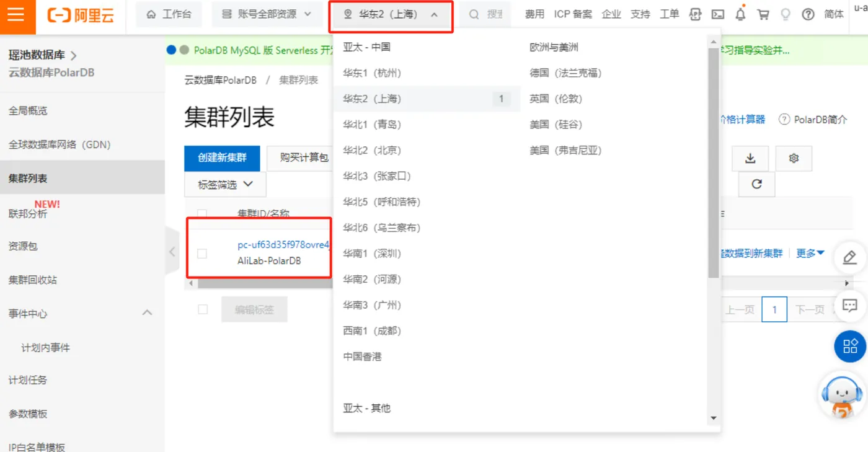This screenshot has width=868, height=452.
Task: Open 资源包 in the sidebar
Action: 23,246
